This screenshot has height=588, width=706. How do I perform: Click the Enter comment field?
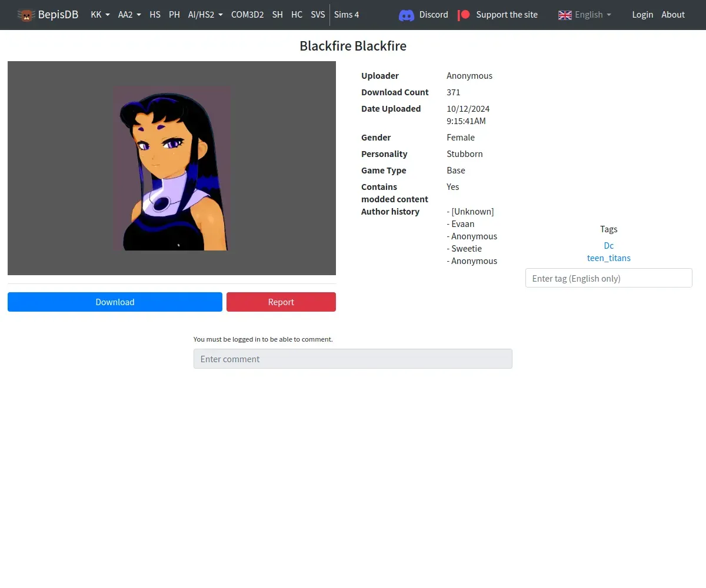coord(353,359)
